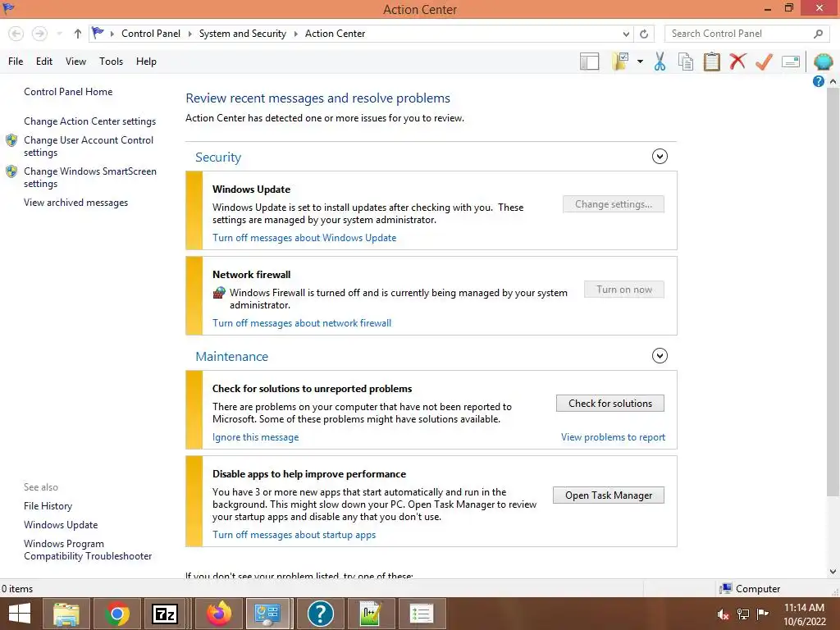Refresh the Action Center page
Viewport: 840px width, 630px height.
[644, 34]
